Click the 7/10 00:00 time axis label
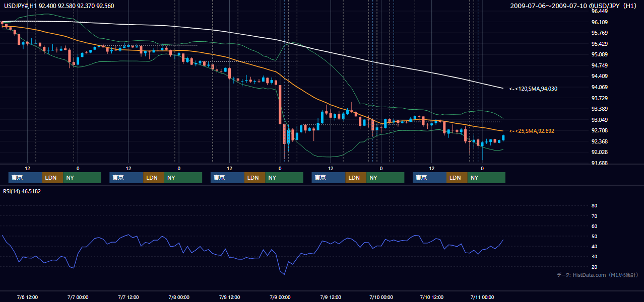 [x=381, y=297]
